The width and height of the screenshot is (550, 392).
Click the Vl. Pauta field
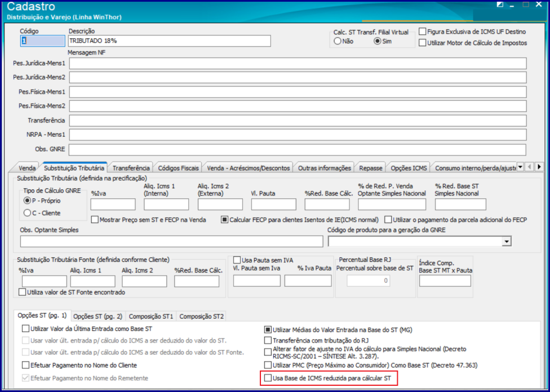(x=274, y=204)
